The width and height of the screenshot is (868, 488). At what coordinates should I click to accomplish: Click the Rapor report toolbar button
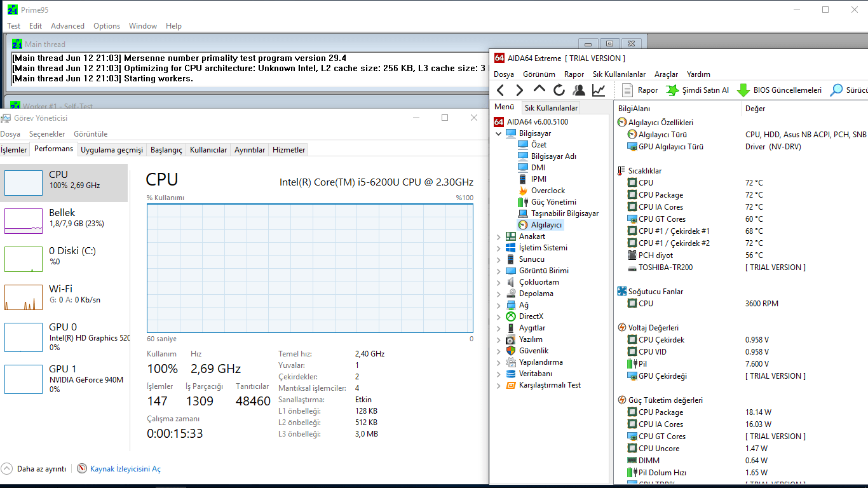640,90
